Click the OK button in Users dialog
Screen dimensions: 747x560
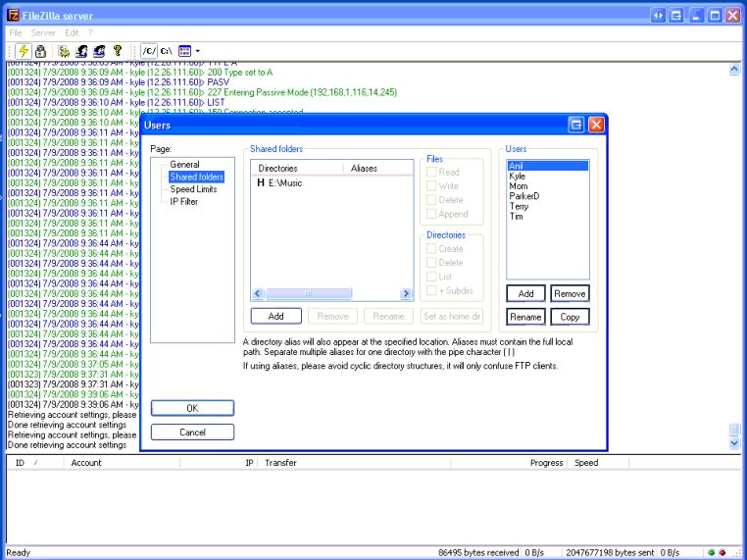[x=192, y=408]
